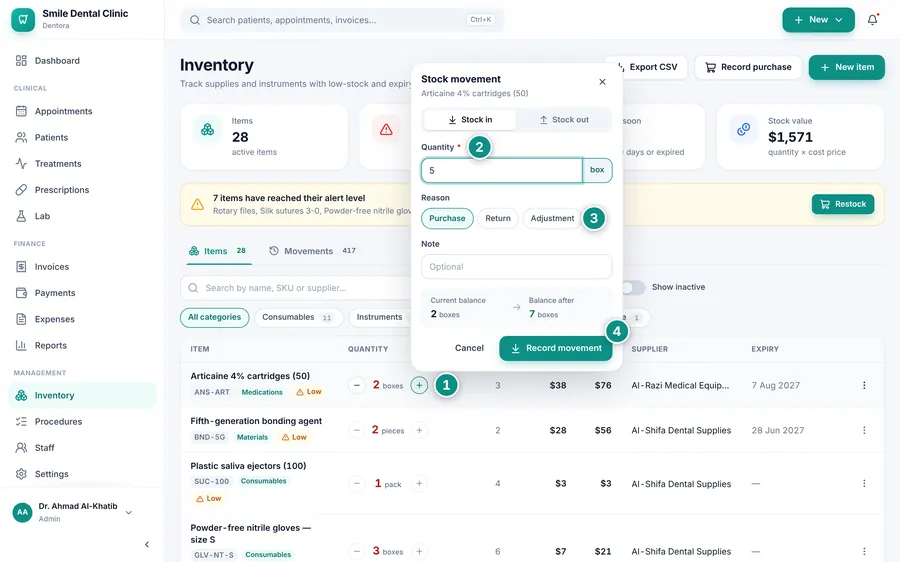
Task: Click the ITEM column header
Action: click(x=200, y=349)
